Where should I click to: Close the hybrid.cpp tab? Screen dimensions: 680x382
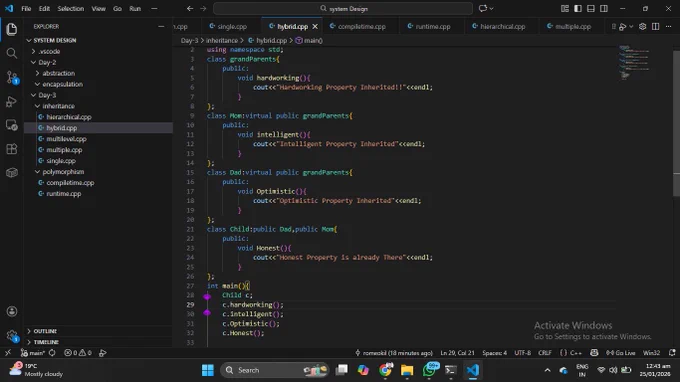pos(315,26)
